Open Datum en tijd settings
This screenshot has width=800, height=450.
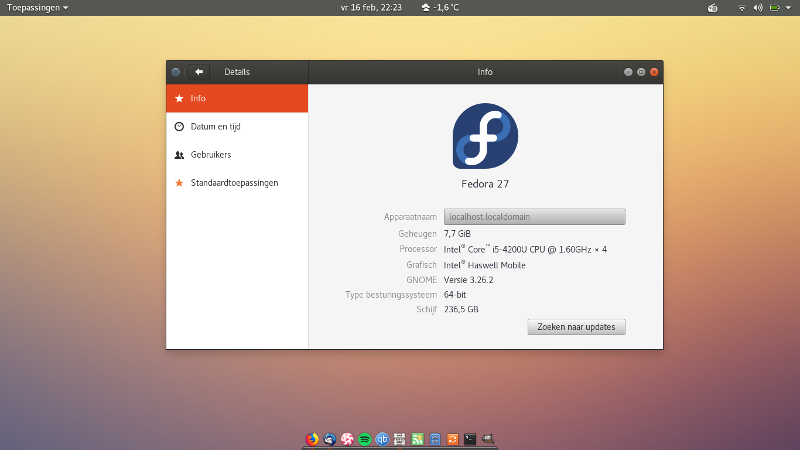tap(237, 127)
